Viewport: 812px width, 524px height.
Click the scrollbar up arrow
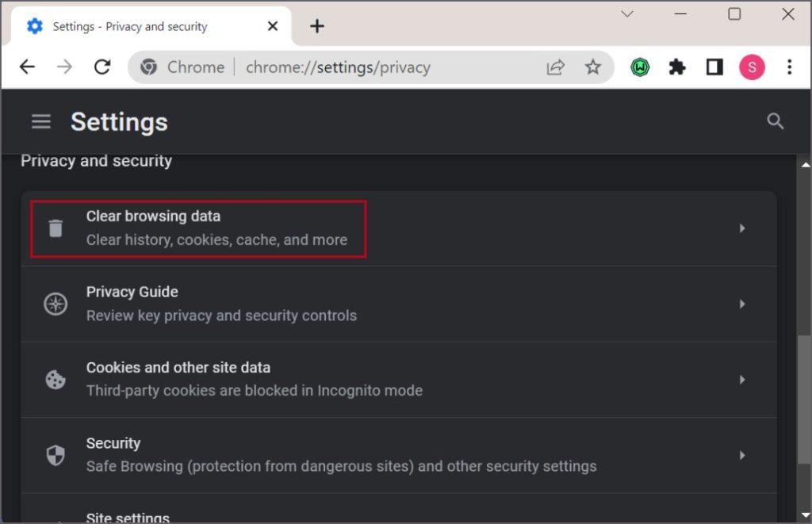tap(805, 165)
